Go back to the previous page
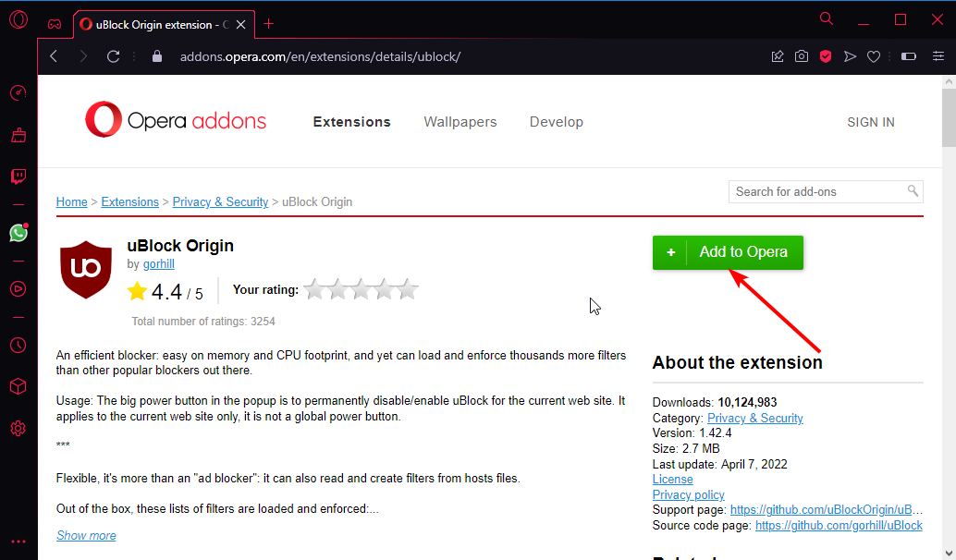 [55, 56]
